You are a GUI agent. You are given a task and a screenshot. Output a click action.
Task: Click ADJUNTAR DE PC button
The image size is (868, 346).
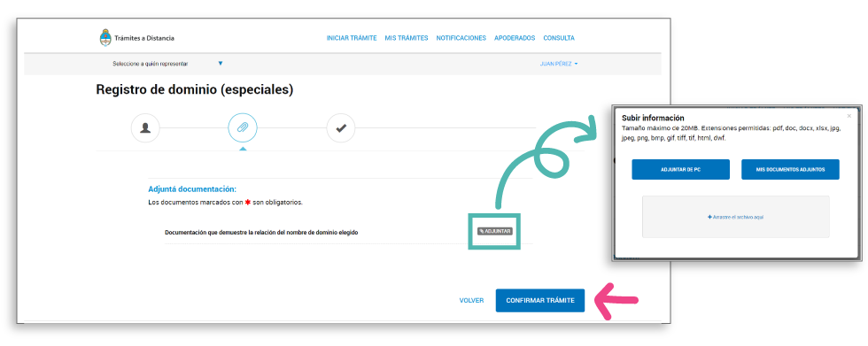(x=680, y=170)
